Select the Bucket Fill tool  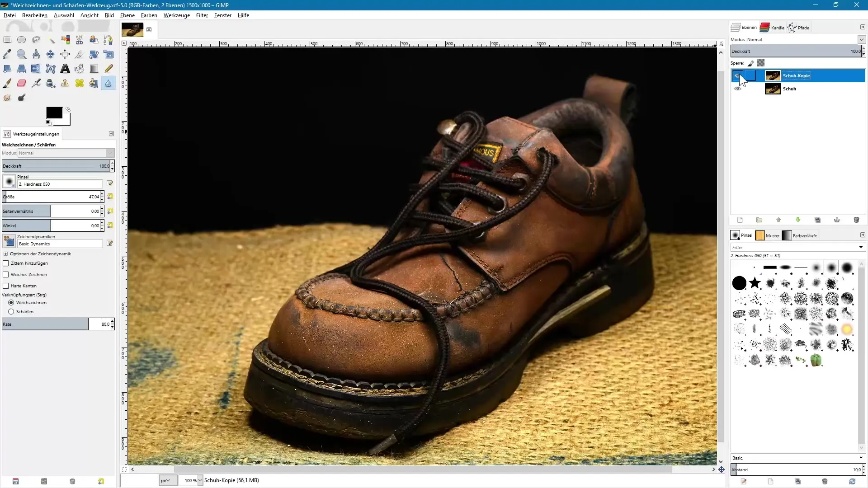pyautogui.click(x=80, y=69)
